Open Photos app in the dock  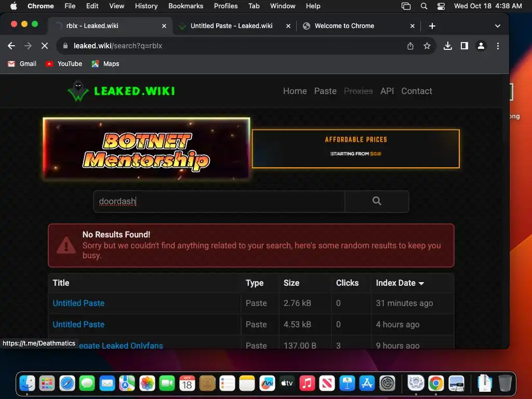click(147, 383)
